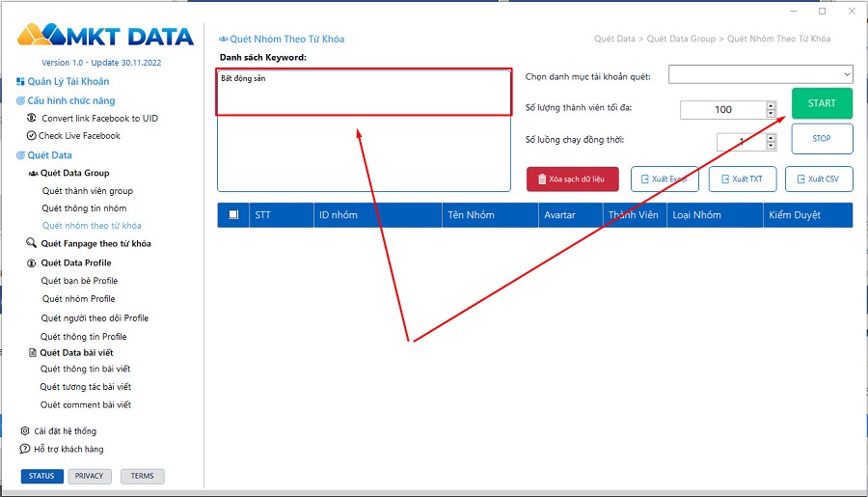Click the Convert link Facebook to UID icon
This screenshot has height=497, width=868.
[32, 118]
